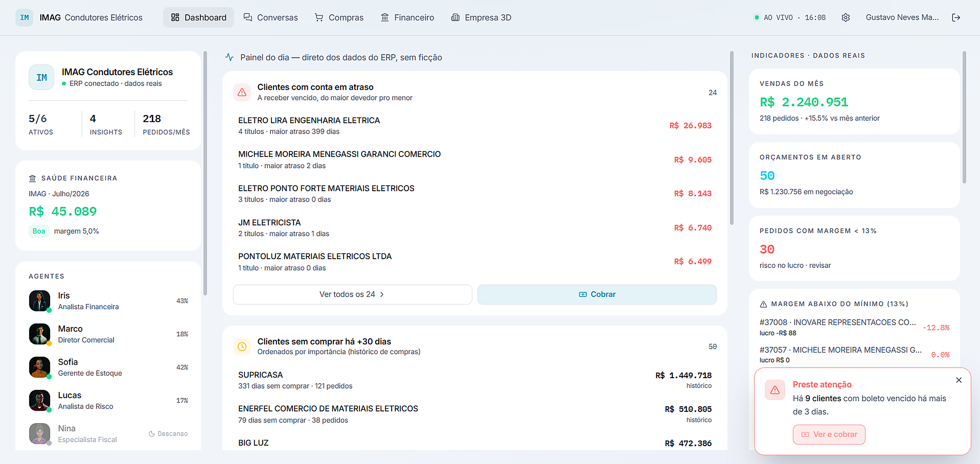Click 4 INSIGHTS stat
The width and height of the screenshot is (980, 464).
coord(106,124)
